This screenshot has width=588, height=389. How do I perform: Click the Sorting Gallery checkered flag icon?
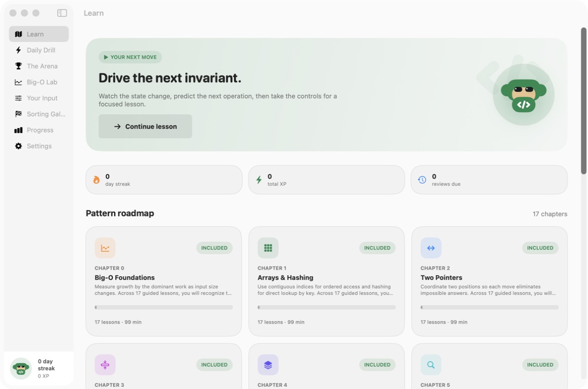pyautogui.click(x=18, y=114)
